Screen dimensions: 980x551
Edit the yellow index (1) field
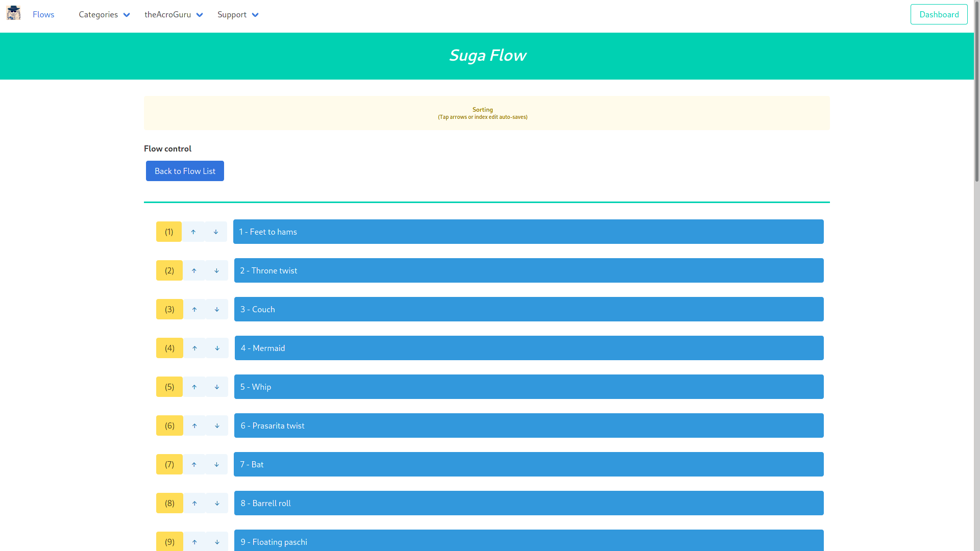tap(169, 232)
